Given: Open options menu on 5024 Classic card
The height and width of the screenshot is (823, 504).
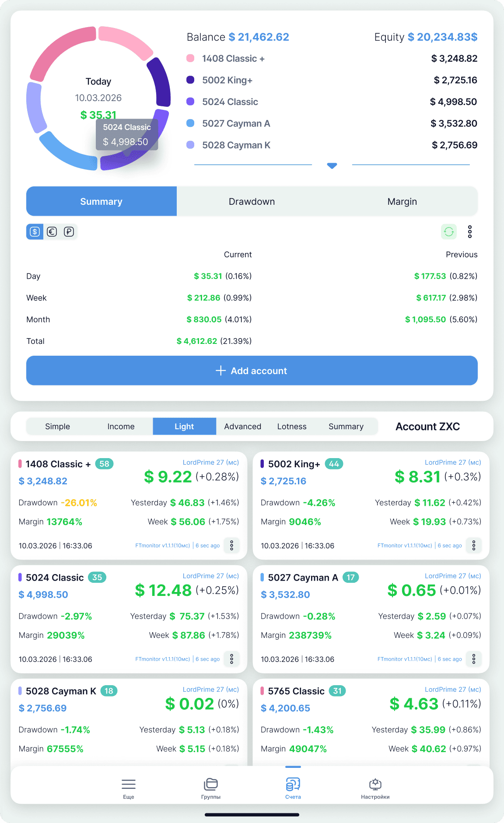Looking at the screenshot, I should tap(231, 659).
